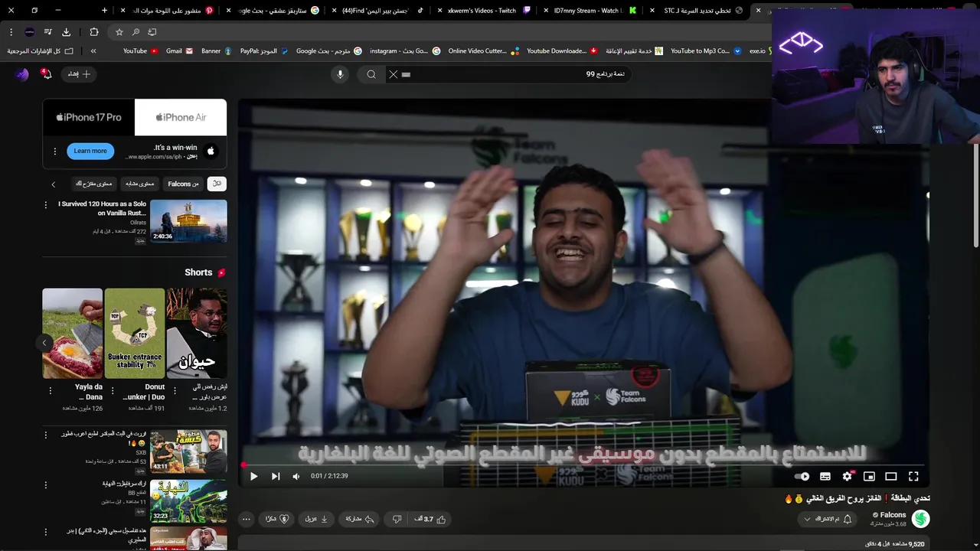Open options for 'I Survived 120 Hours' video
The image size is (980, 551).
point(46,205)
